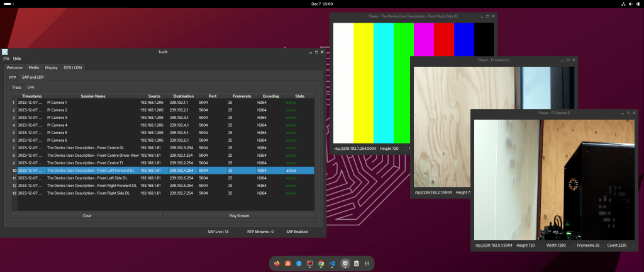Click row header number 13
The width and height of the screenshot is (644, 272).
(x=14, y=193)
